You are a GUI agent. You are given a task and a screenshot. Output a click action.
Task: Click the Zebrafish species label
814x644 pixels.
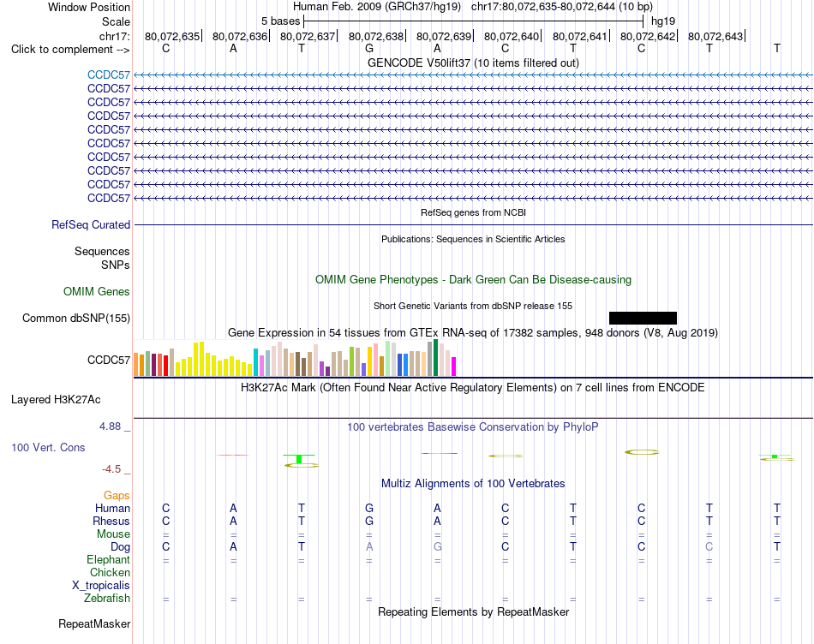pyautogui.click(x=107, y=599)
